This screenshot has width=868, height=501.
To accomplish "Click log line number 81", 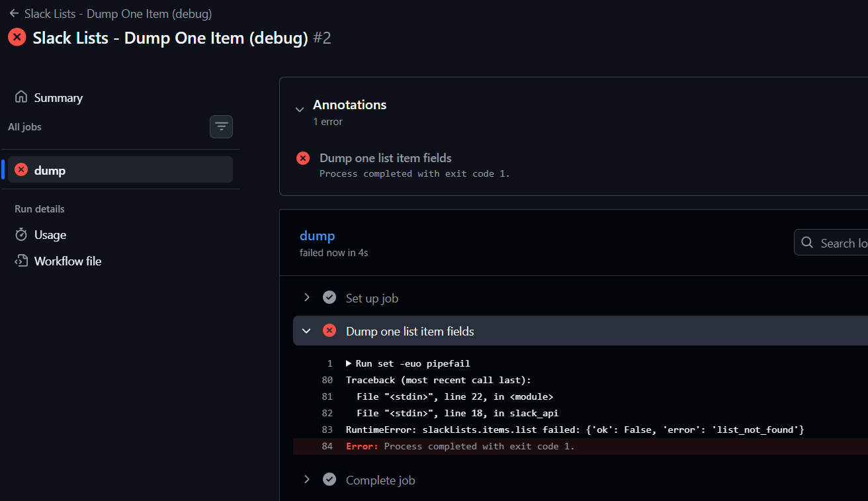I will [x=327, y=396].
